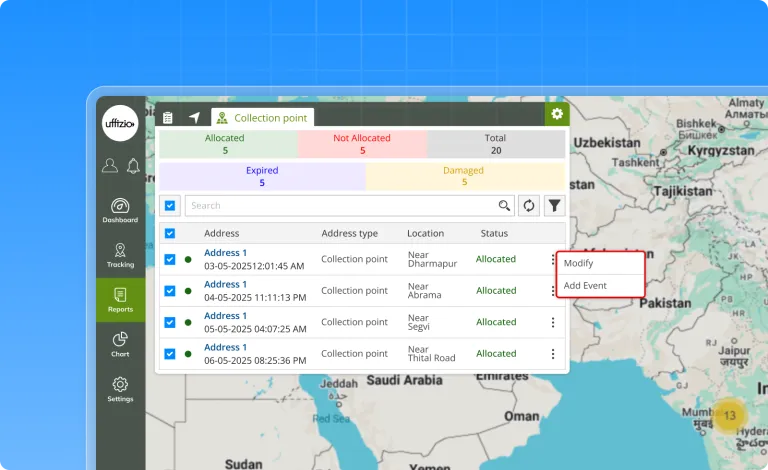Go to Tracking in the sidebar
This screenshot has height=470, width=768.
click(120, 255)
